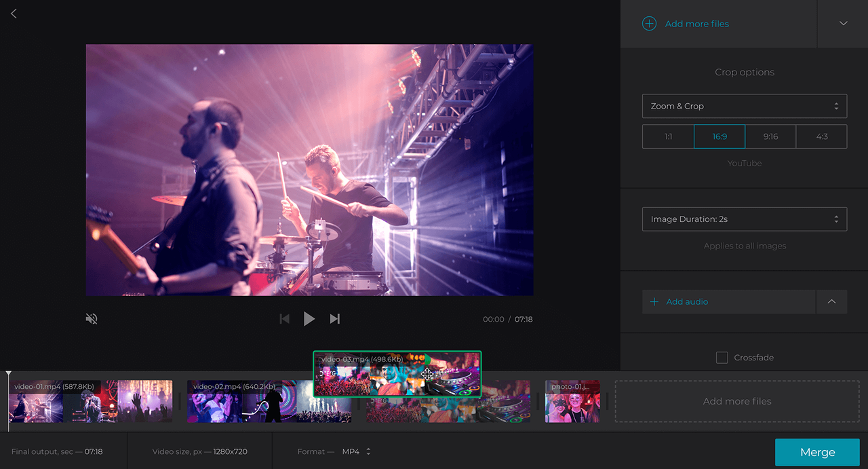Click the Crop options heading
The width and height of the screenshot is (868, 469).
[745, 72]
